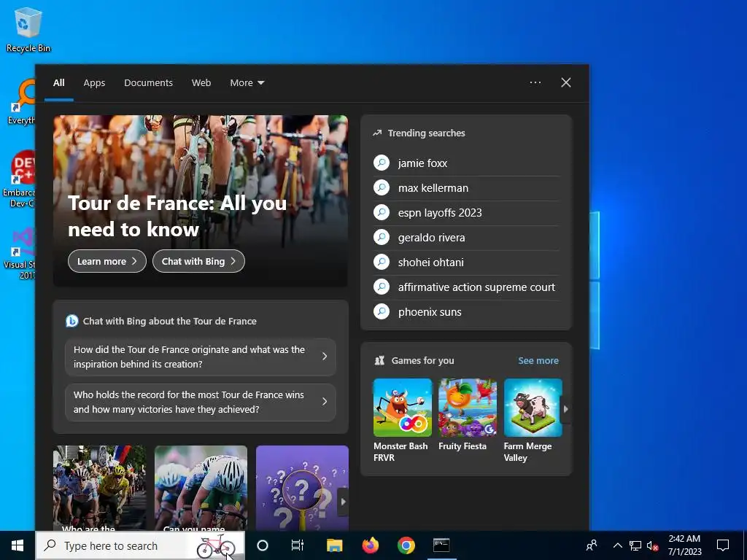Click the Games for you heading
This screenshot has width=747, height=560.
pos(422,360)
